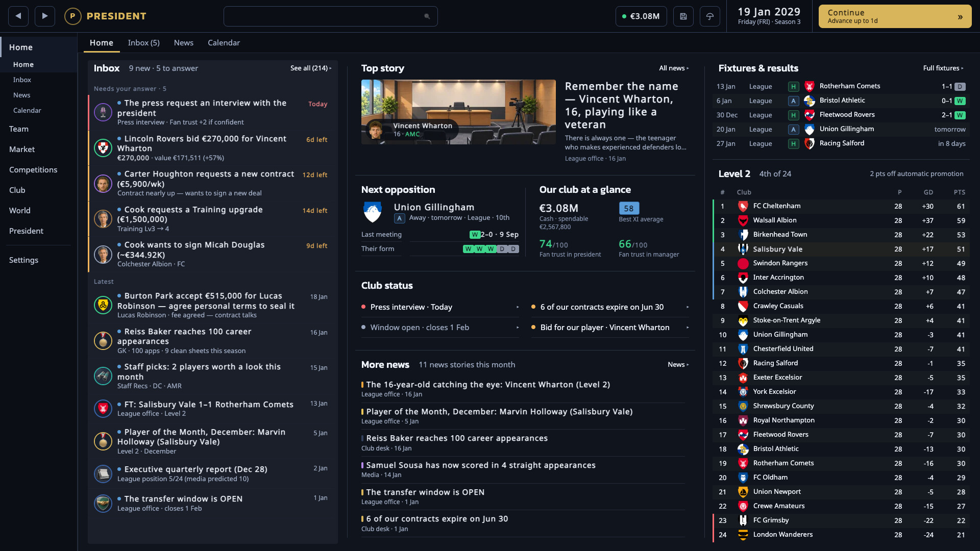Click Carter Houghton's portrait icon
The width and height of the screenshot is (980, 551).
[103, 184]
